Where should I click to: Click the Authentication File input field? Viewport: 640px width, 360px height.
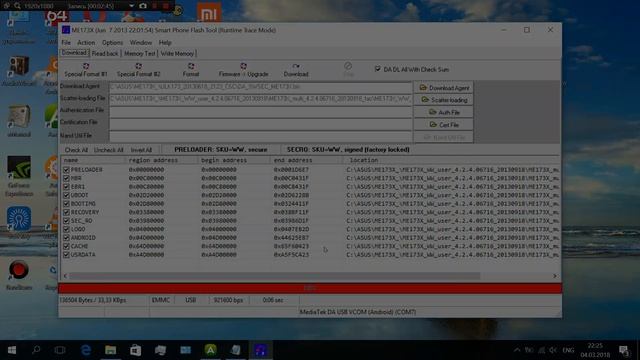(x=260, y=112)
